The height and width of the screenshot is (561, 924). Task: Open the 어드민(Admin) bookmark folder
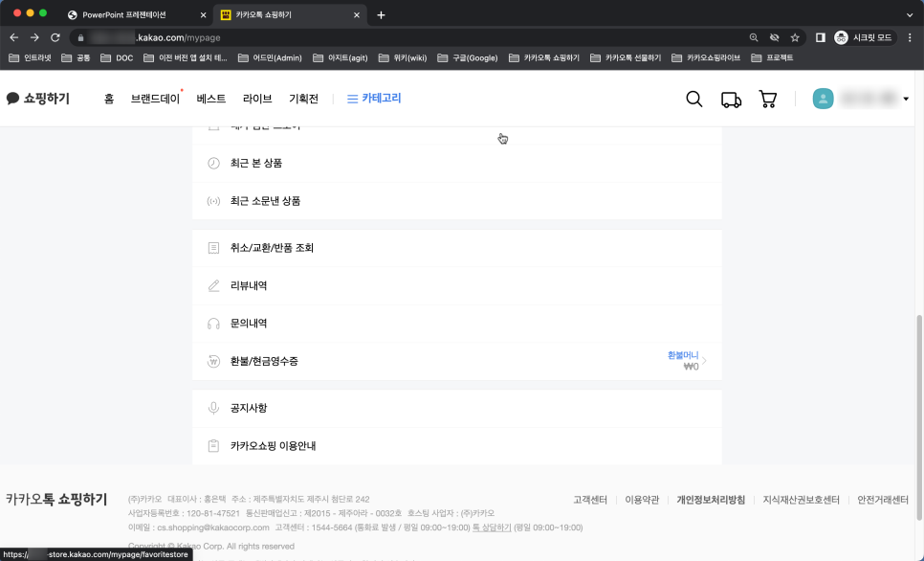pos(270,57)
